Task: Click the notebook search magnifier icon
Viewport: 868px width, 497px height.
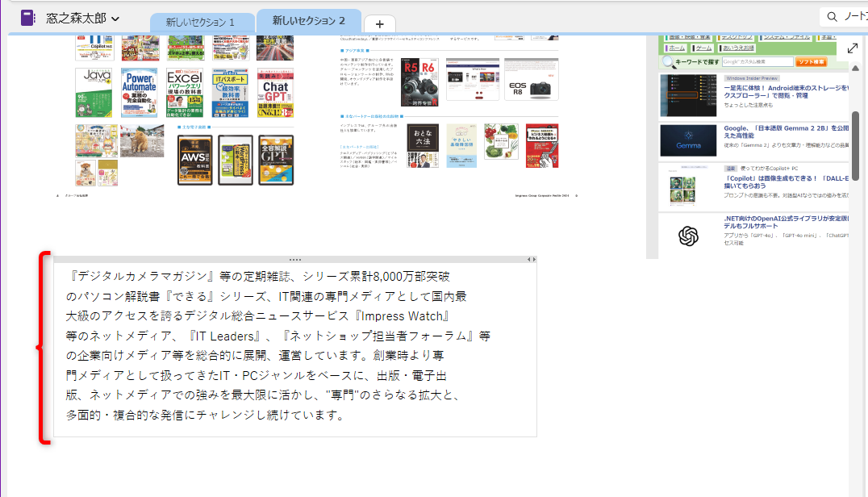Action: [832, 17]
